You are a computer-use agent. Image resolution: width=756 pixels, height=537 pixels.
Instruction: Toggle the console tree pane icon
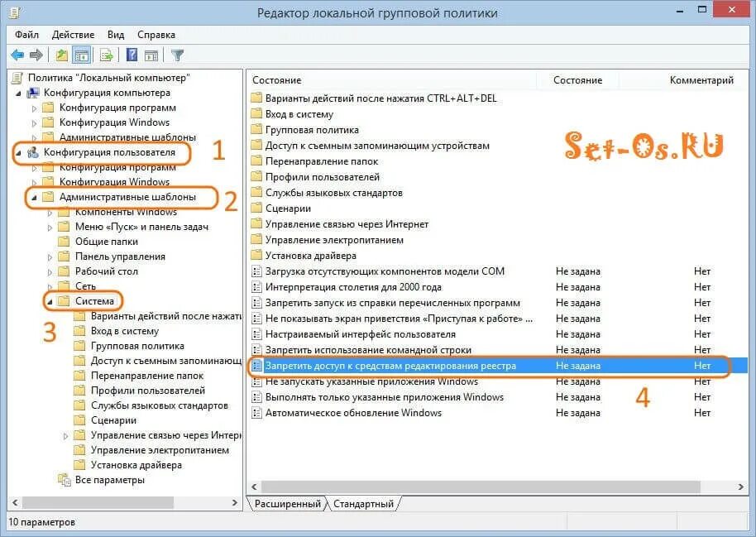(82, 55)
